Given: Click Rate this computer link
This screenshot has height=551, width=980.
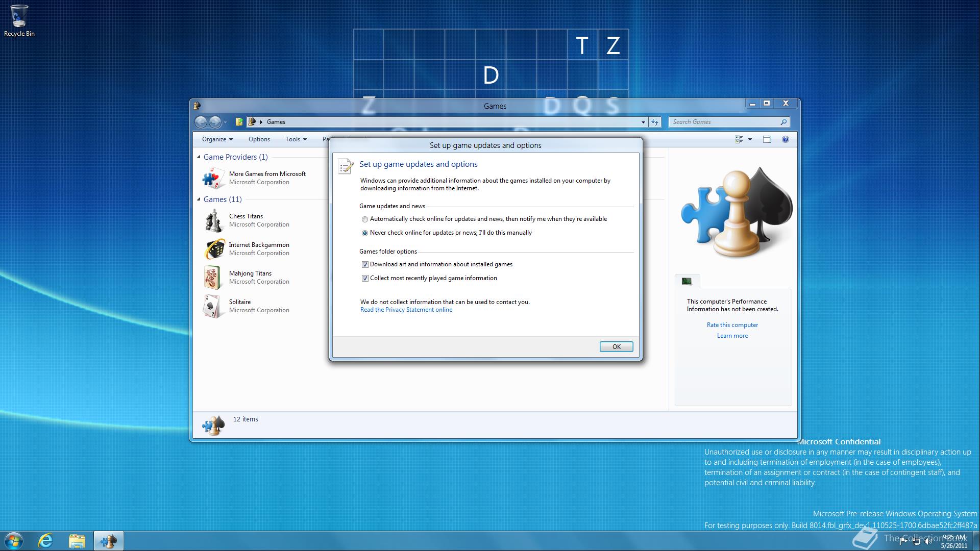Looking at the screenshot, I should tap(732, 325).
